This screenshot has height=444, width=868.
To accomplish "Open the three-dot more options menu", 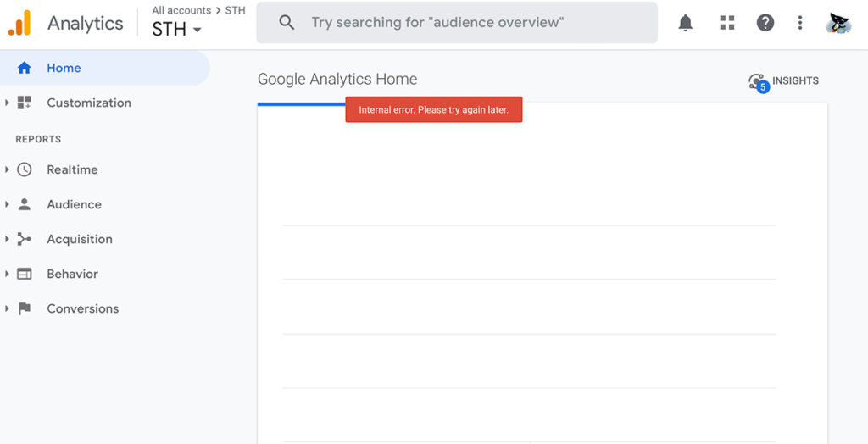I will (x=800, y=23).
